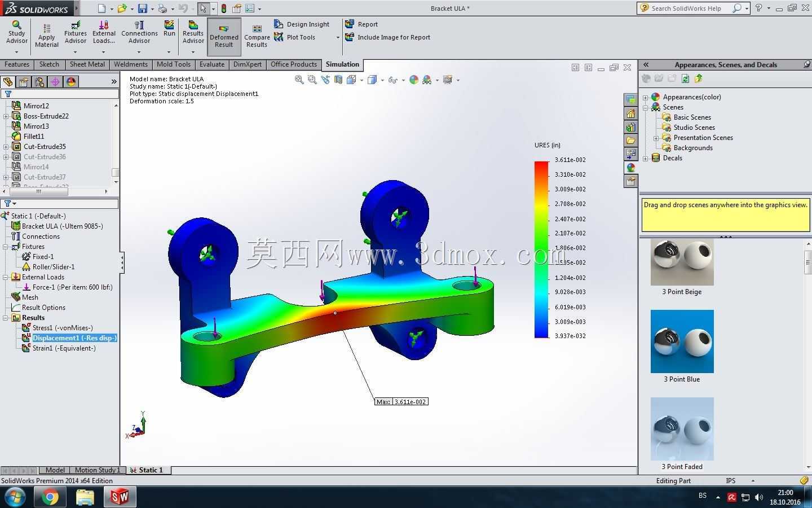The height and width of the screenshot is (508, 812).
Task: Open the Study Advisor tool
Action: [x=16, y=33]
